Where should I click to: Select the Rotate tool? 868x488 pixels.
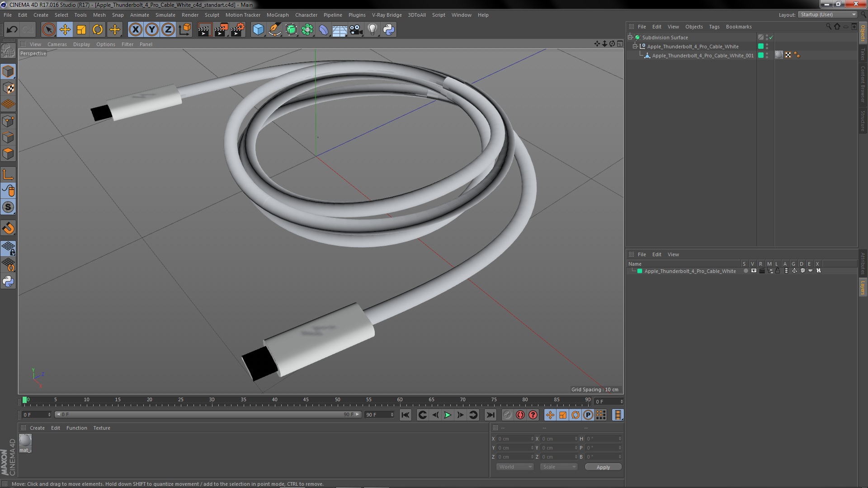(x=98, y=30)
